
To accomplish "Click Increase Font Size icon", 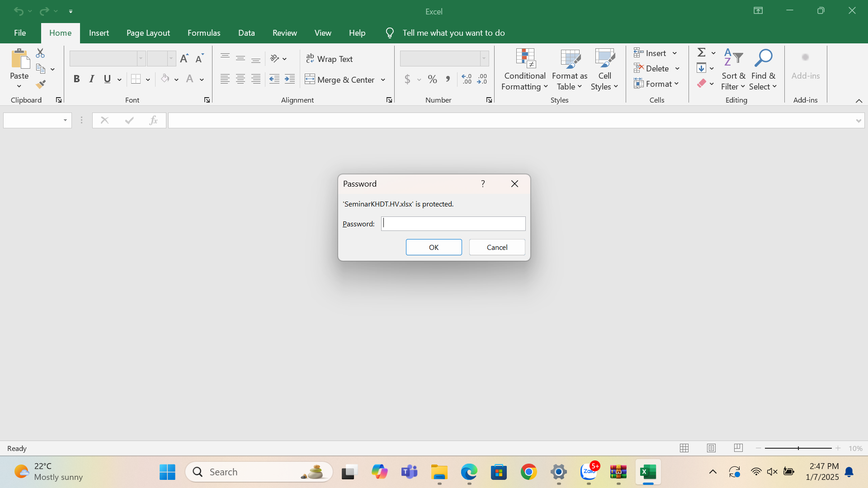I will tap(184, 58).
